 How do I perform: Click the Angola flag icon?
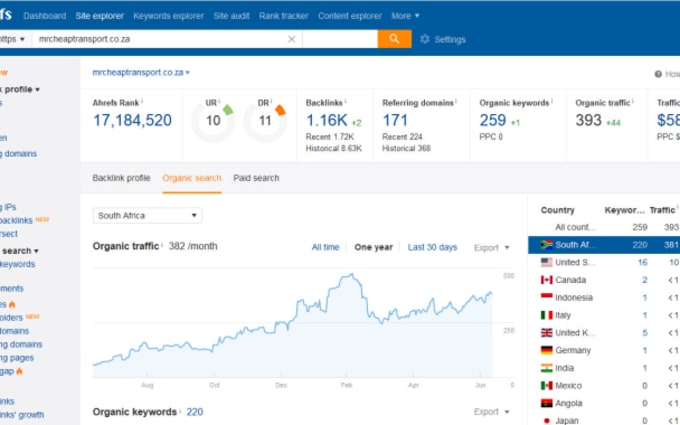pyautogui.click(x=546, y=403)
